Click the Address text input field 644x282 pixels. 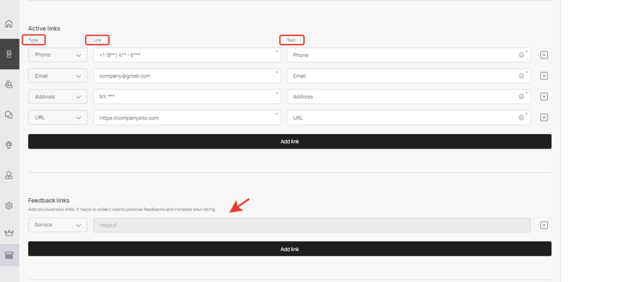pos(408,96)
